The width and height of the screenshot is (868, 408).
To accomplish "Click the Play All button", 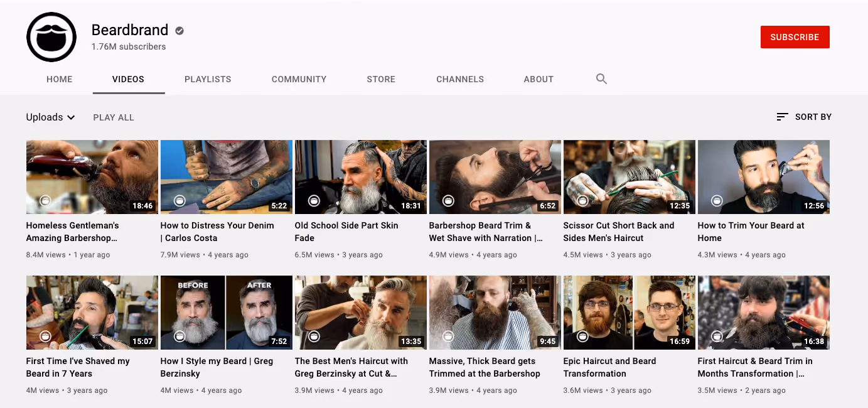I will click(114, 117).
